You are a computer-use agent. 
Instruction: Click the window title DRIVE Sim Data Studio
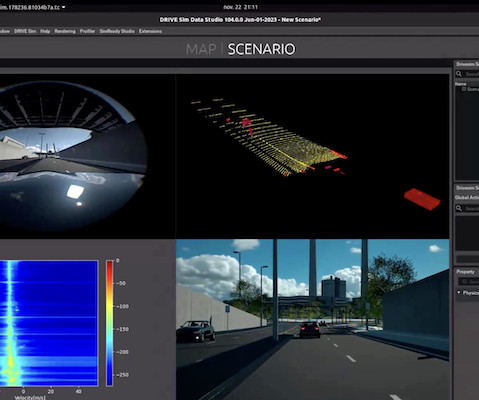pos(240,20)
